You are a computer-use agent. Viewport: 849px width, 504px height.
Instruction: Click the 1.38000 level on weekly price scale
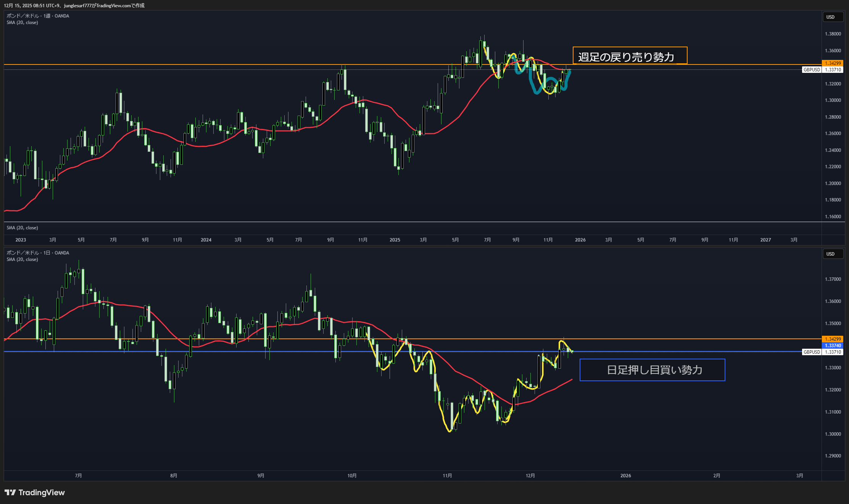coord(833,34)
